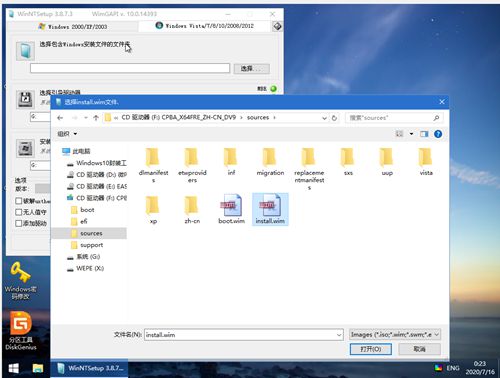Launch Windows password tool desktop icon
500x378 pixels.
click(x=20, y=281)
